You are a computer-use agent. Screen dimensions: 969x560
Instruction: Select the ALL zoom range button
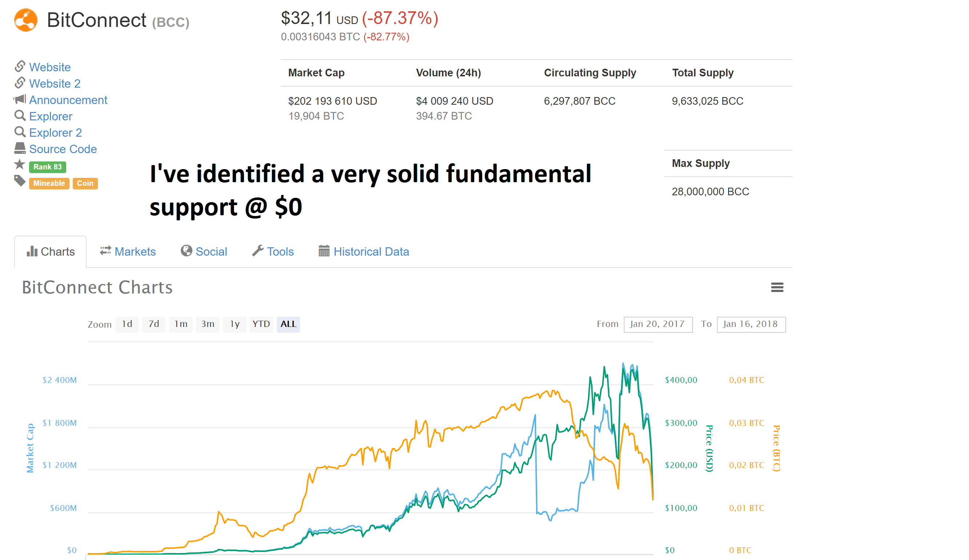click(288, 324)
